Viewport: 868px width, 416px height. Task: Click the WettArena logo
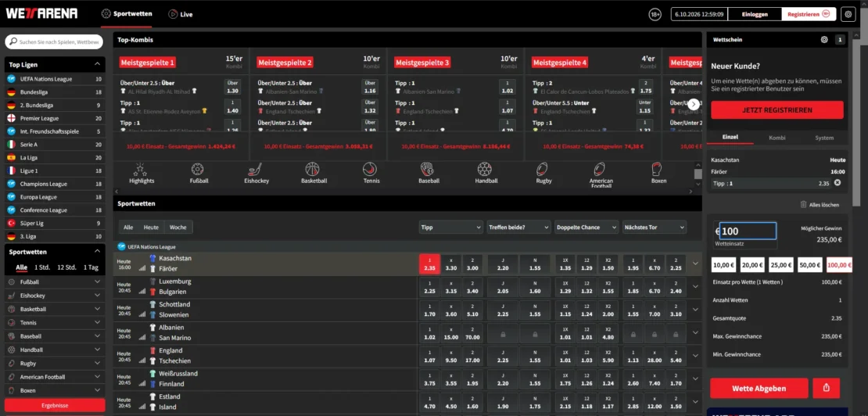(41, 14)
